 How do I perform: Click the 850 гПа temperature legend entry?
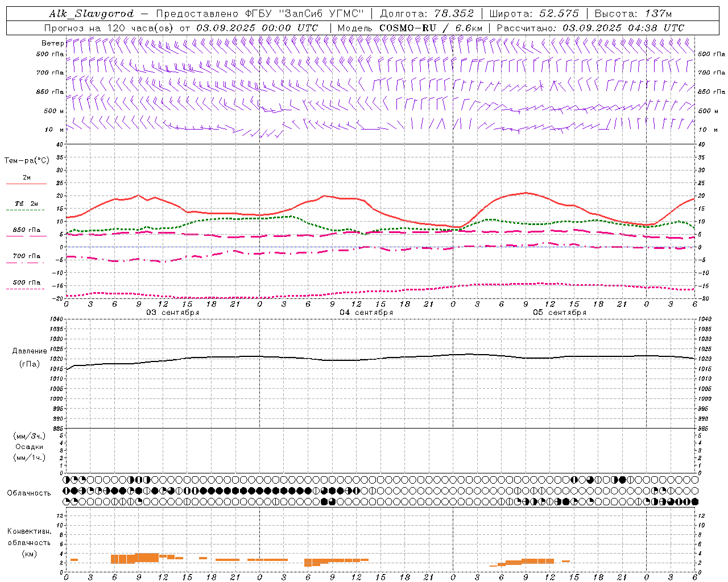click(27, 230)
